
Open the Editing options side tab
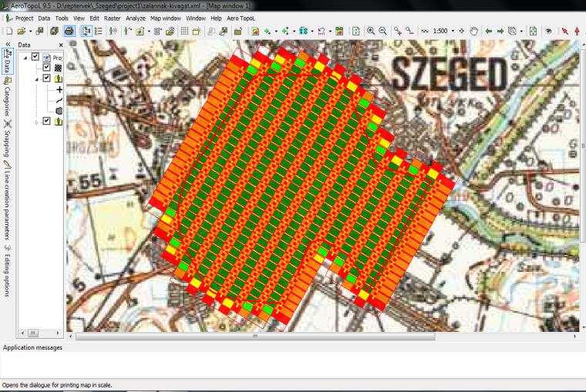coord(8,270)
